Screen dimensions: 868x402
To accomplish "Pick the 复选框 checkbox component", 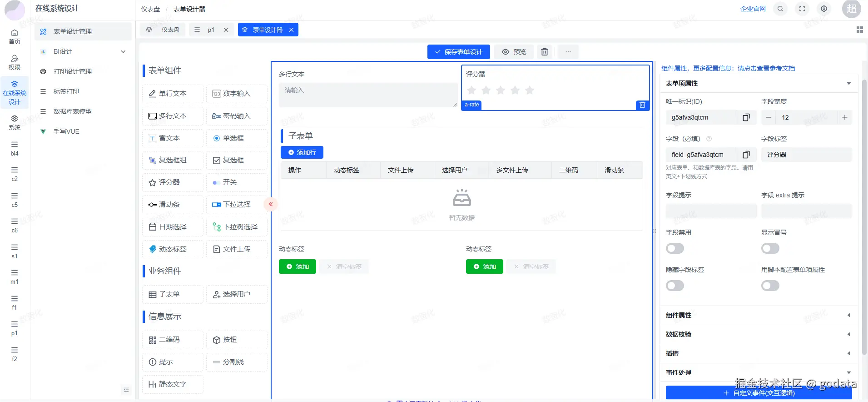I will pyautogui.click(x=237, y=160).
